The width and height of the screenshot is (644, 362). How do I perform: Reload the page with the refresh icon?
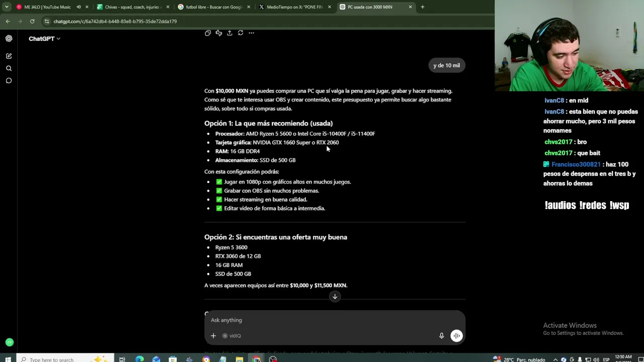pos(32,21)
